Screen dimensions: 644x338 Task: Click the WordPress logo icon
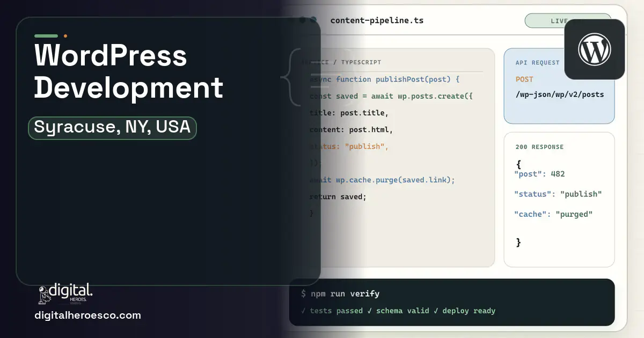pos(594,49)
